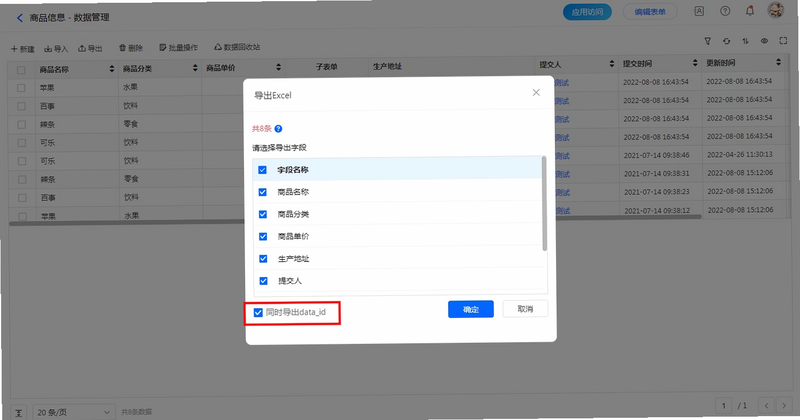
Task: Tick the checkbox of the first 苹果 row
Action: [21, 88]
